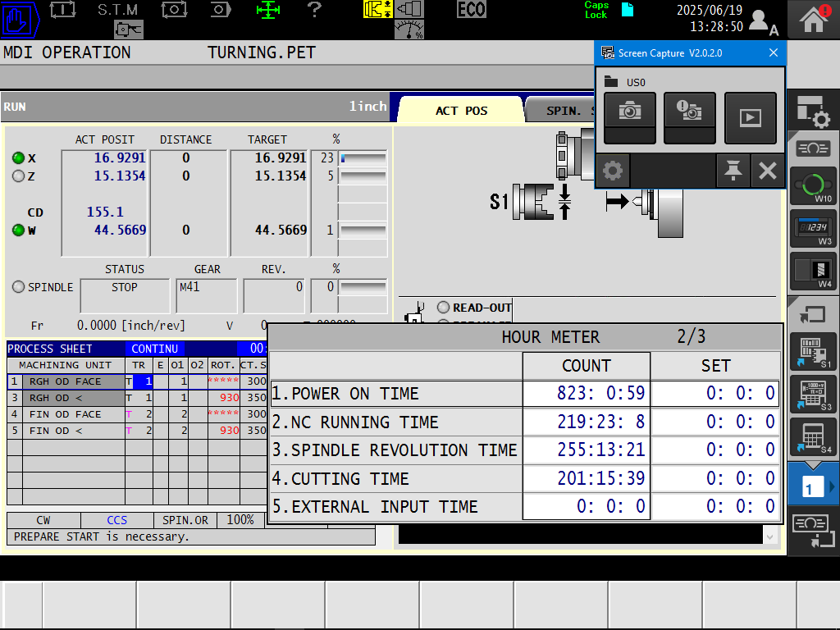Take a screenshot with the camera button
Image resolution: width=840 pixels, height=630 pixels.
(x=630, y=112)
